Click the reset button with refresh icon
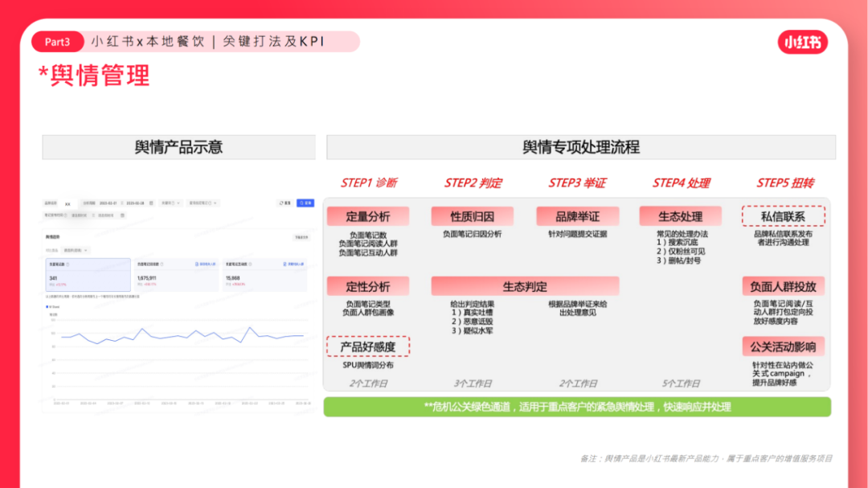868x488 pixels. click(285, 203)
